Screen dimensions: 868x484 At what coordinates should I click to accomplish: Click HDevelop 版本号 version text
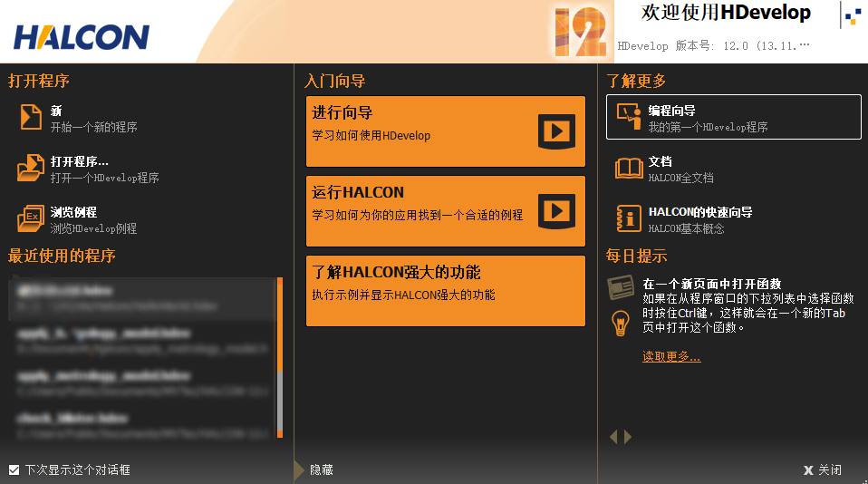(713, 46)
